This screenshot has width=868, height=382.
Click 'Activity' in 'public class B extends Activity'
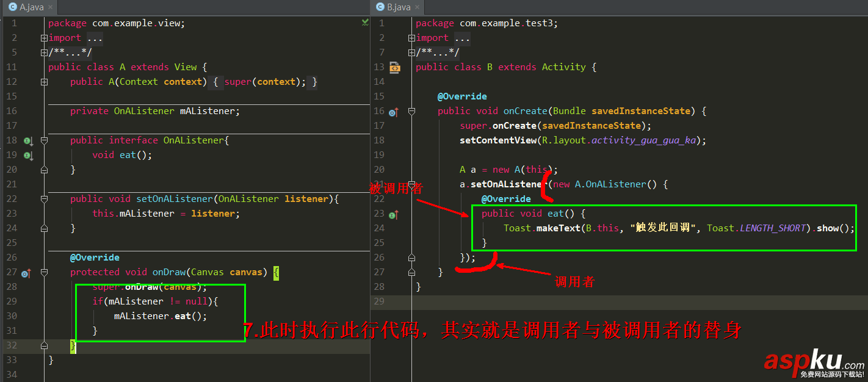tap(564, 67)
